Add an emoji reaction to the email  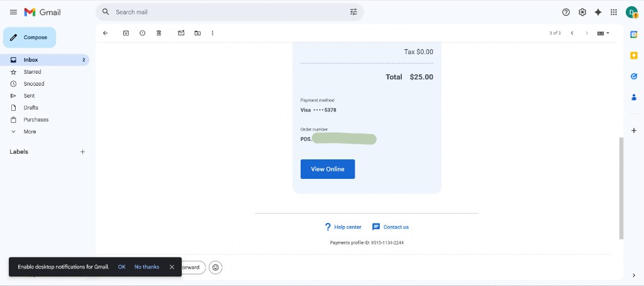click(216, 267)
